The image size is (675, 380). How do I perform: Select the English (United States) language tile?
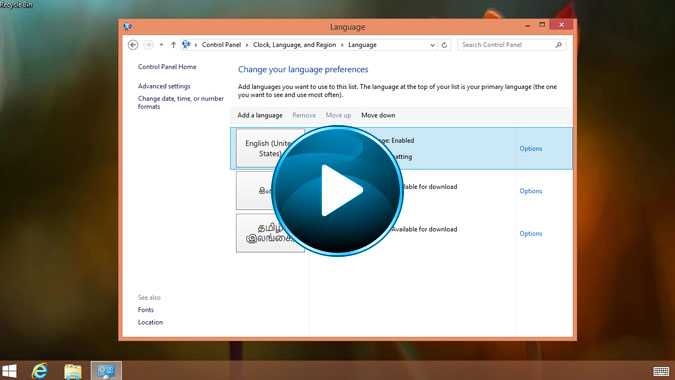tap(270, 148)
